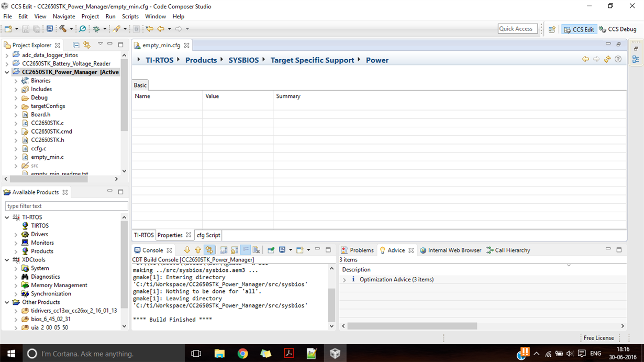The image size is (644, 362).
Task: Open hammer build icon dropdown arrow
Action: (x=71, y=29)
